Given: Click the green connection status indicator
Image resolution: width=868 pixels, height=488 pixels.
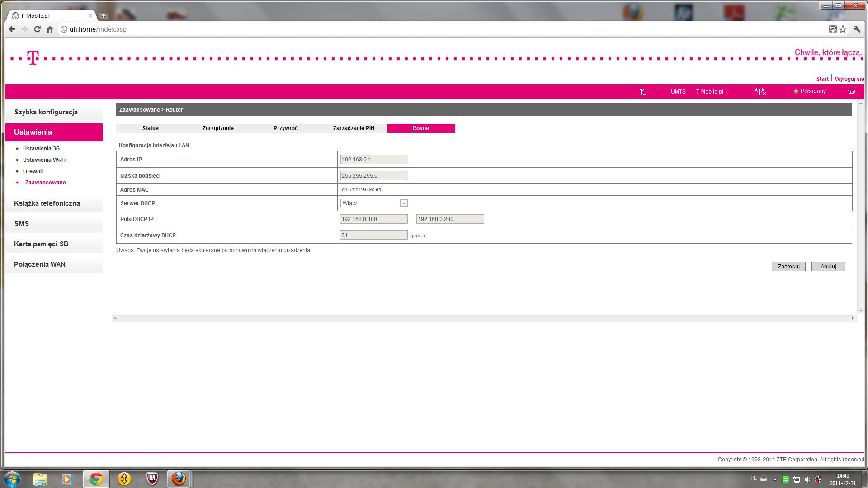Looking at the screenshot, I should click(x=796, y=92).
